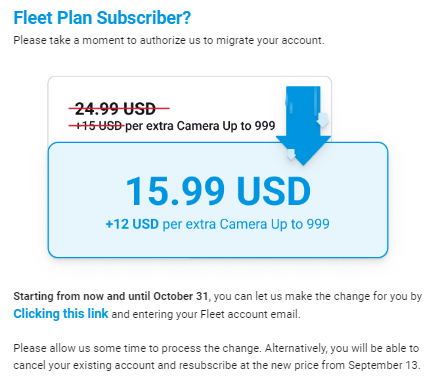
Task: Click the "Please allow us some time" sentence
Action: (137, 348)
